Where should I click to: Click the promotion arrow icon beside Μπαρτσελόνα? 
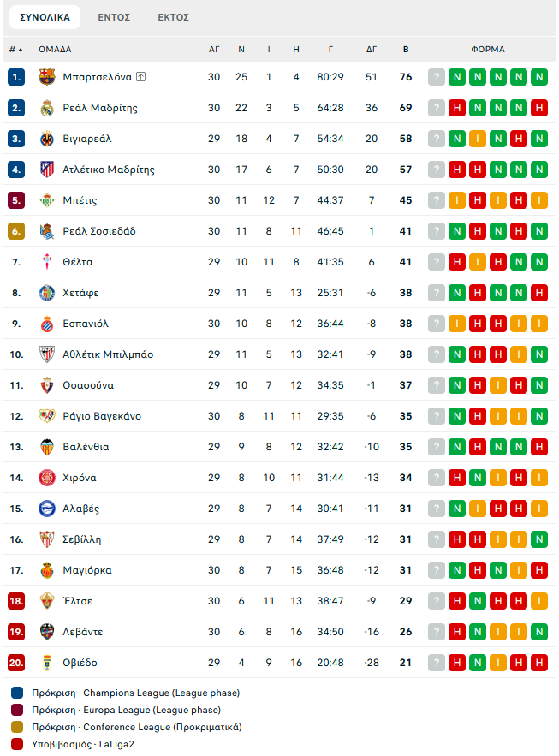pyautogui.click(x=141, y=77)
